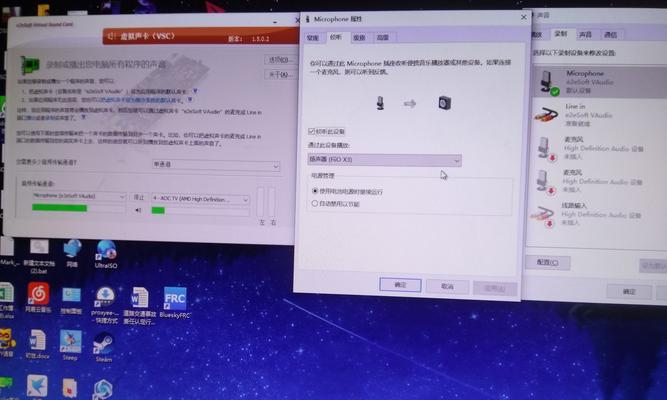Open the 网络 desktop icon
The height and width of the screenshot is (400, 667).
(x=72, y=253)
